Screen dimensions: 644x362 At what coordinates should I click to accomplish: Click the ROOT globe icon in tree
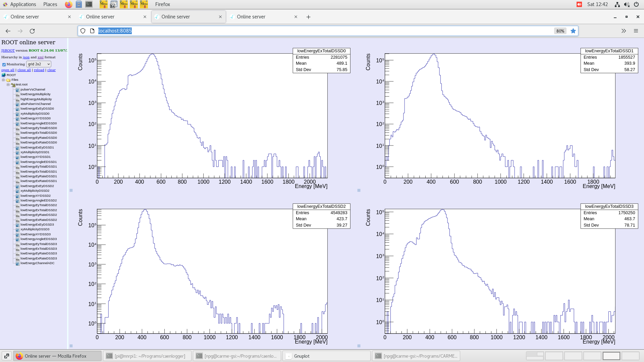coord(4,75)
